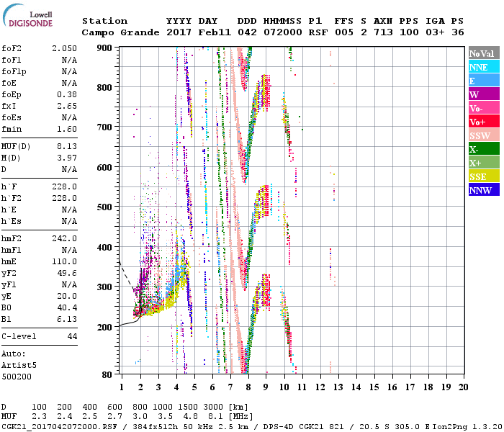The width and height of the screenshot is (504, 432).
Task: Select the W purple legend swatch
Action: point(481,94)
